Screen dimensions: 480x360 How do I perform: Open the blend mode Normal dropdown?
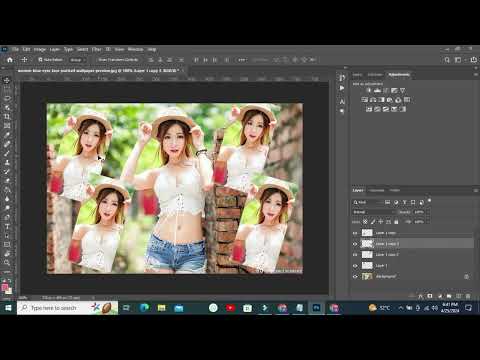coord(374,212)
